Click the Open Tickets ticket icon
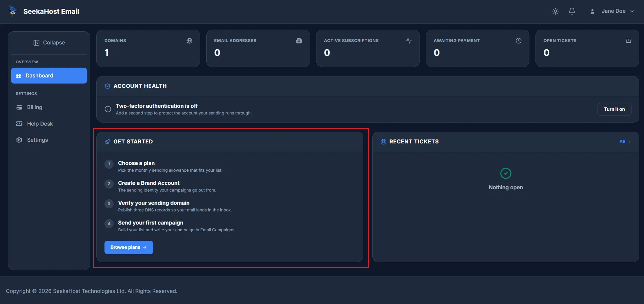 pos(628,41)
